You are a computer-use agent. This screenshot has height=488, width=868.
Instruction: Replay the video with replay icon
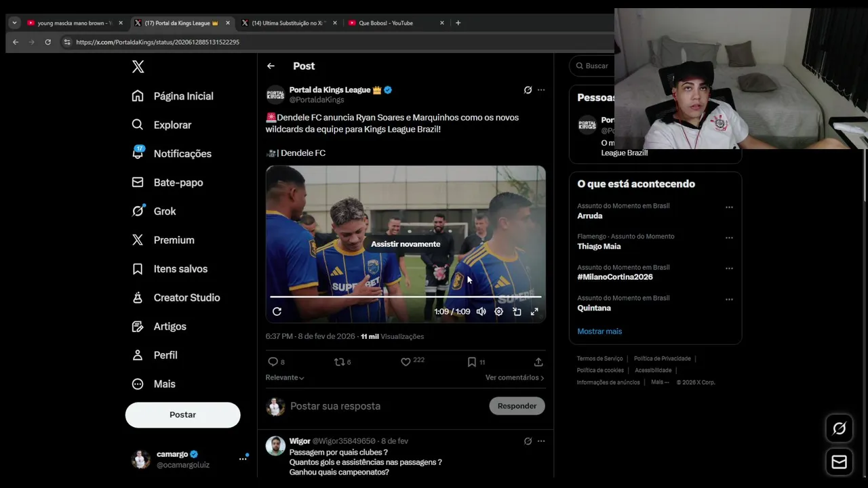(277, 312)
